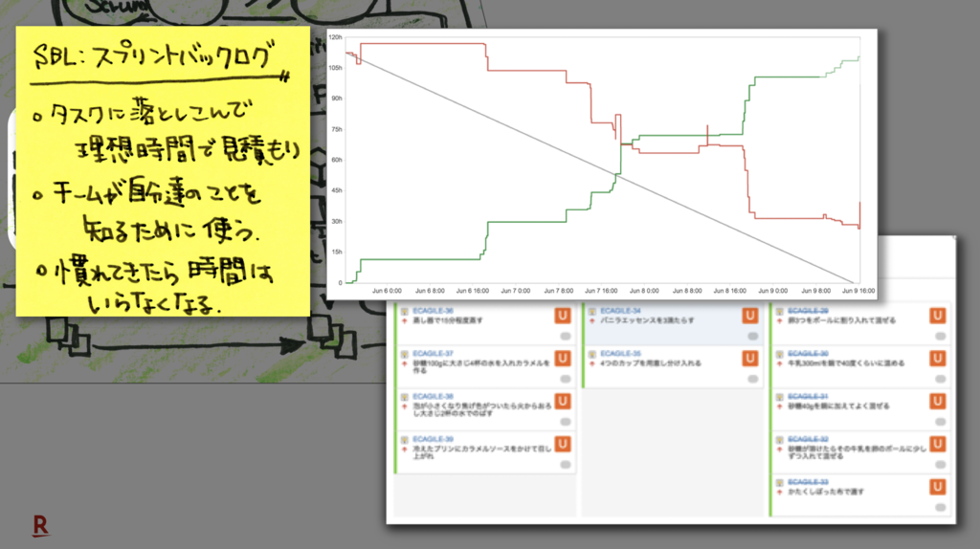Click issue type icon beside ECAGILE-38
The image size is (980, 549).
[x=405, y=397]
